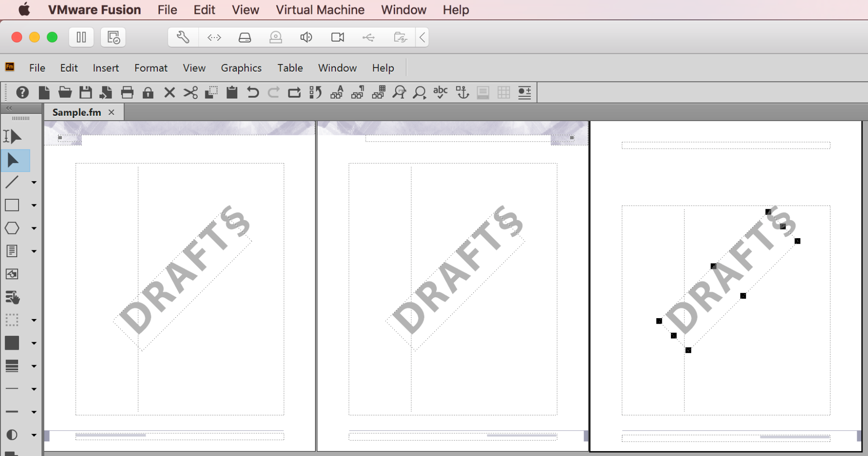Click the pen pattern lines swatch

[12, 366]
